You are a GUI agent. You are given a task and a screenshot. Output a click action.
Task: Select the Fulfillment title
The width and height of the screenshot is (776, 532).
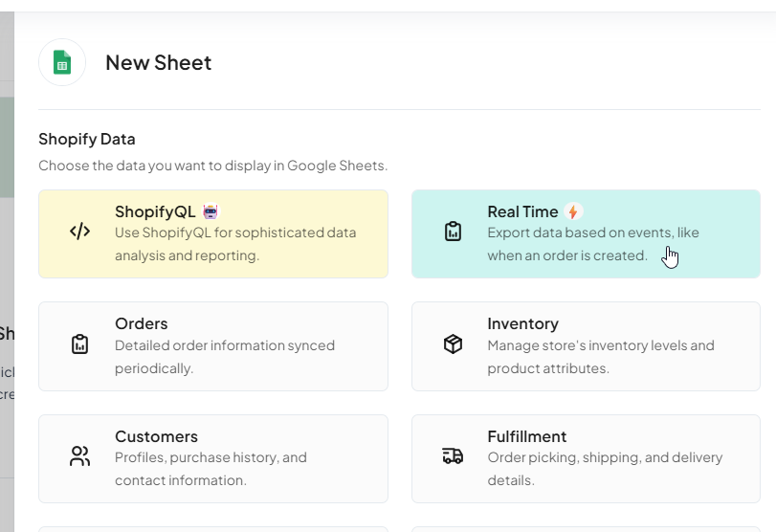[x=526, y=436]
